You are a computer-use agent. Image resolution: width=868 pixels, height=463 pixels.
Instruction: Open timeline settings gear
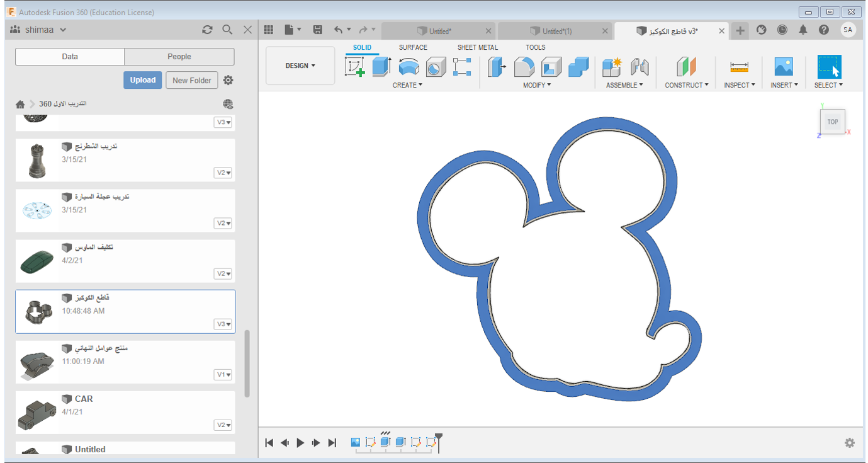[850, 443]
